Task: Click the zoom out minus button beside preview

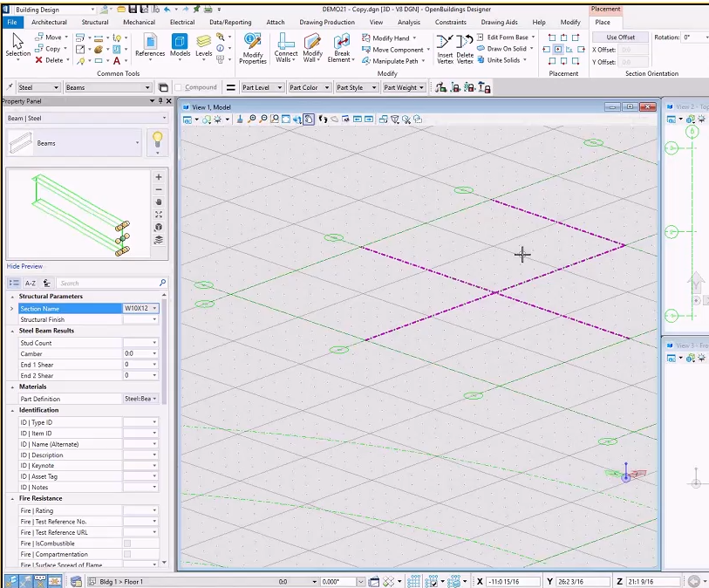Action: click(x=159, y=189)
